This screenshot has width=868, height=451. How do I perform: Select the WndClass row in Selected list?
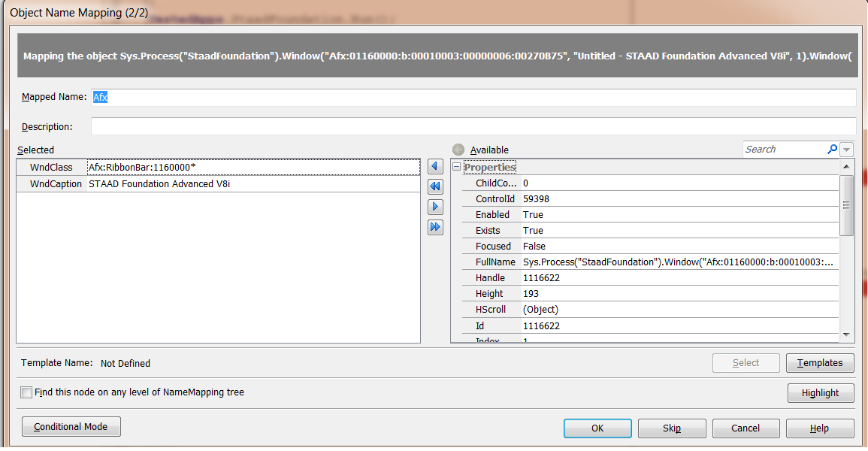coord(218,168)
